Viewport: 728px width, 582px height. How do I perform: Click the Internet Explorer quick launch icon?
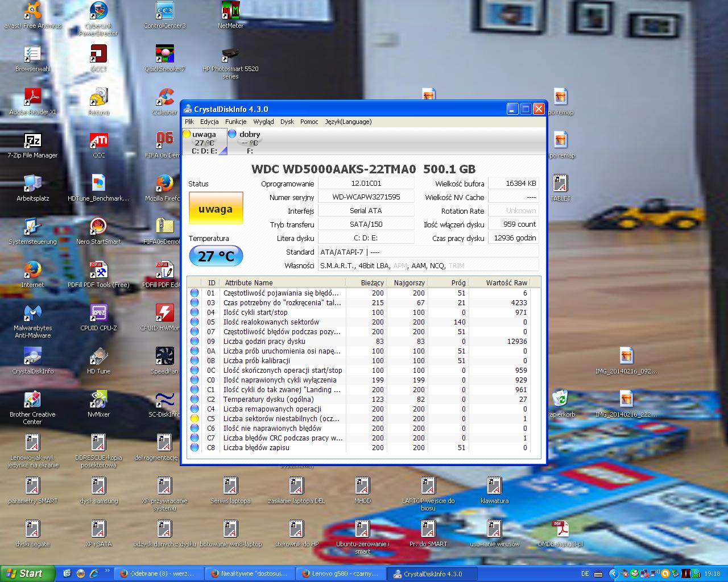point(94,573)
